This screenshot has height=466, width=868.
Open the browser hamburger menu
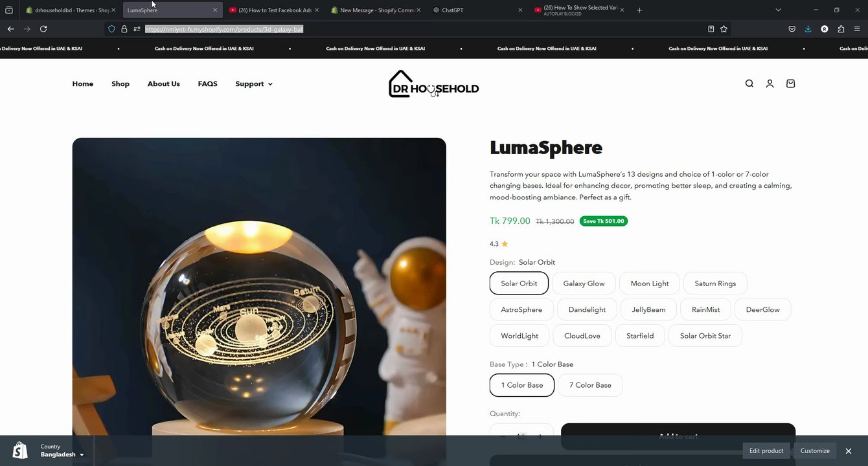point(857,28)
